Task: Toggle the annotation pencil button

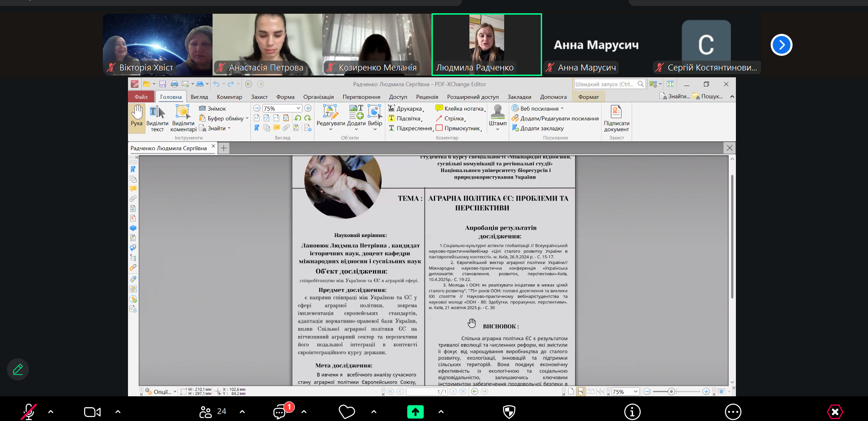Action: pos(18,369)
